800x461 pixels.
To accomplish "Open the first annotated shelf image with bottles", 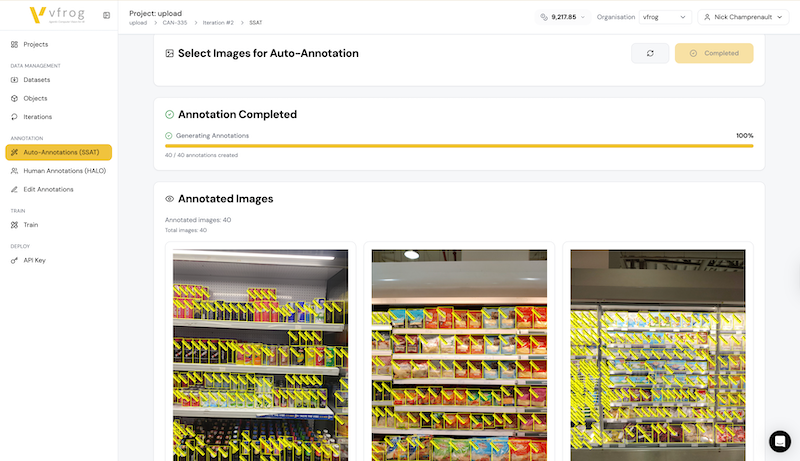I will point(260,355).
